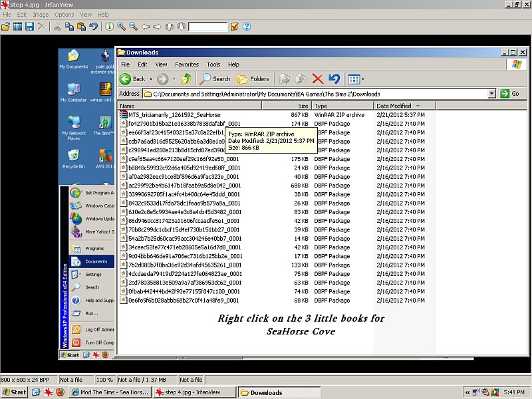Copy image with IrfanView Copy icon

click(x=69, y=27)
